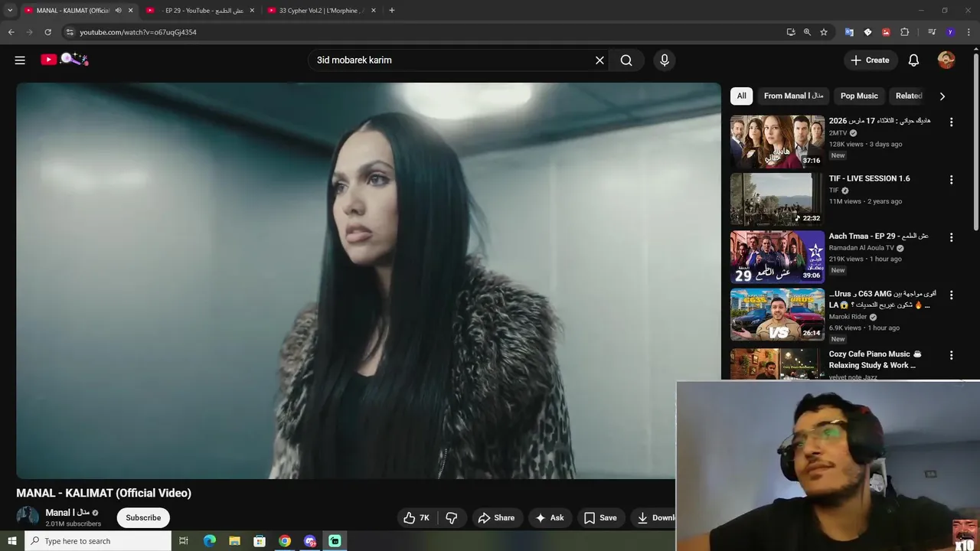Click the Windows taskbar search box
The width and height of the screenshot is (980, 551).
[98, 541]
